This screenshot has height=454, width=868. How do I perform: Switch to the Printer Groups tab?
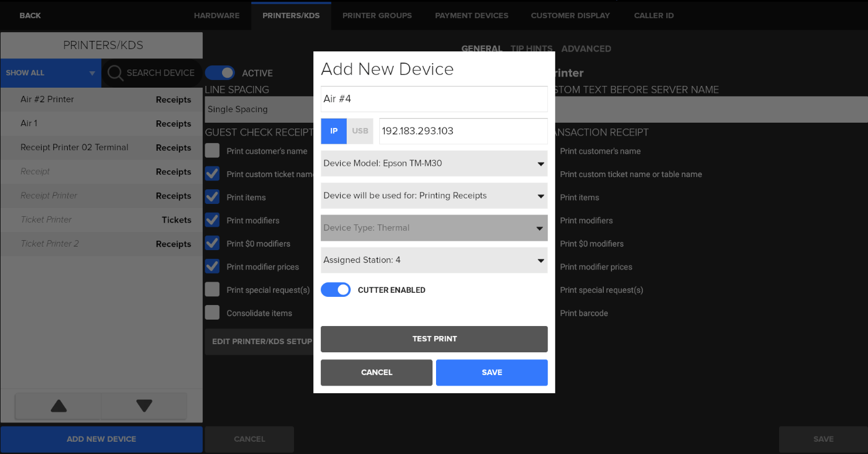[377, 16]
